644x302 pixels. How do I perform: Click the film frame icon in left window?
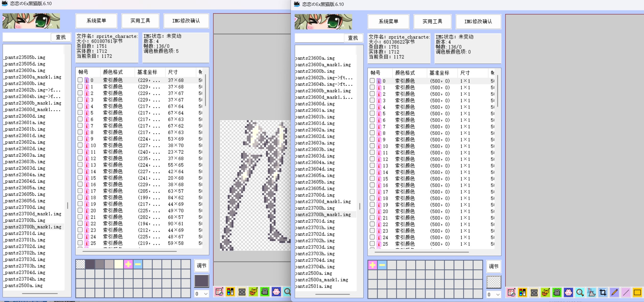click(242, 292)
